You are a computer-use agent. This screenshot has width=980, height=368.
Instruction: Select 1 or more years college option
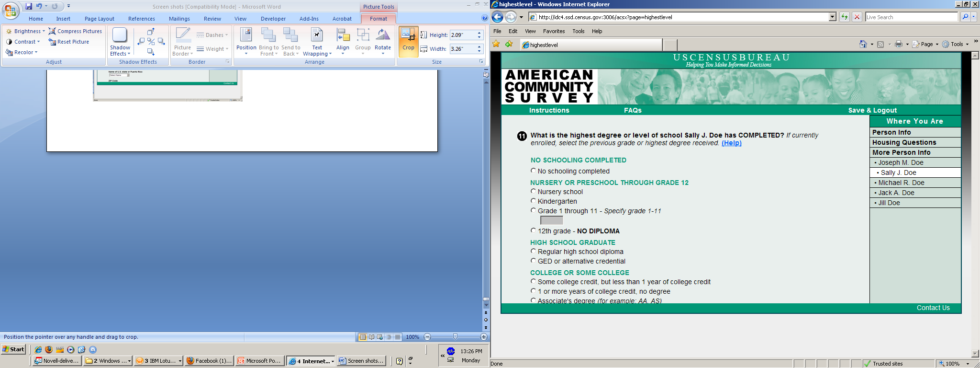pyautogui.click(x=533, y=291)
